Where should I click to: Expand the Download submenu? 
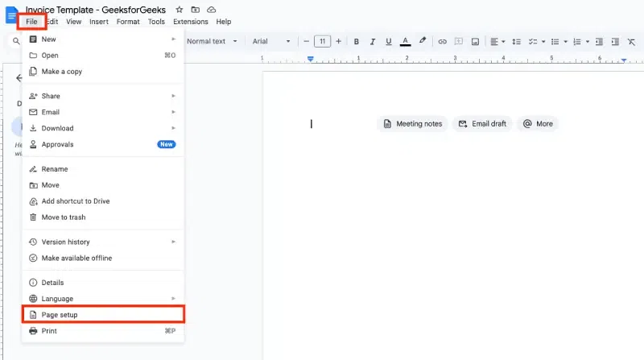point(103,128)
